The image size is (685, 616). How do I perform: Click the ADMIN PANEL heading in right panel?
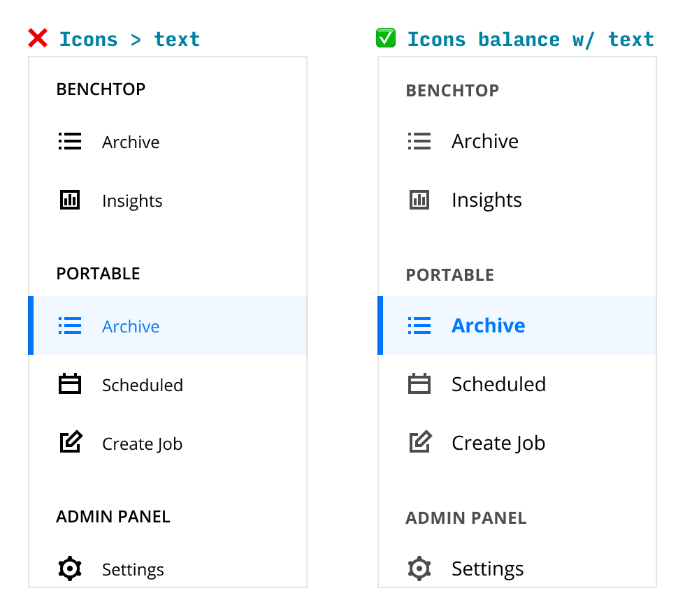[x=466, y=518]
